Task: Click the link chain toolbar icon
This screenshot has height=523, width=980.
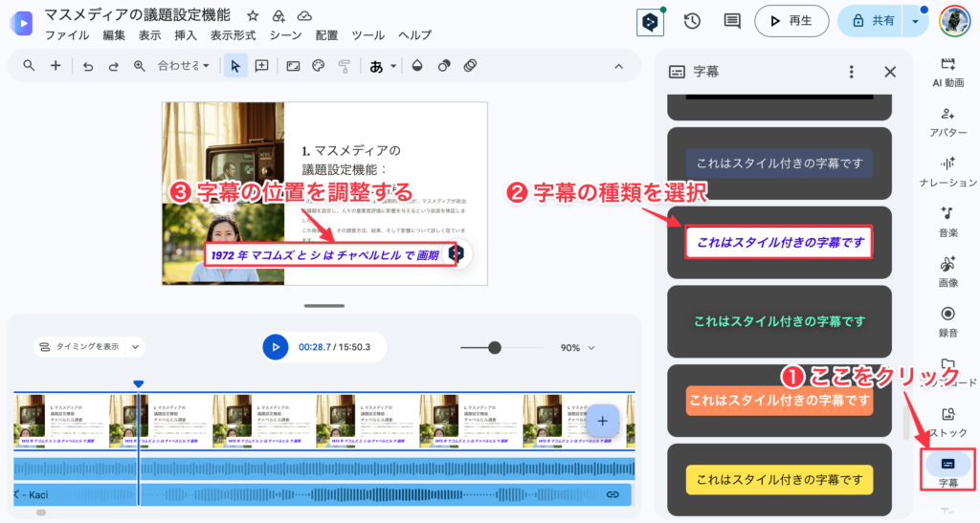Action: pyautogui.click(x=471, y=66)
